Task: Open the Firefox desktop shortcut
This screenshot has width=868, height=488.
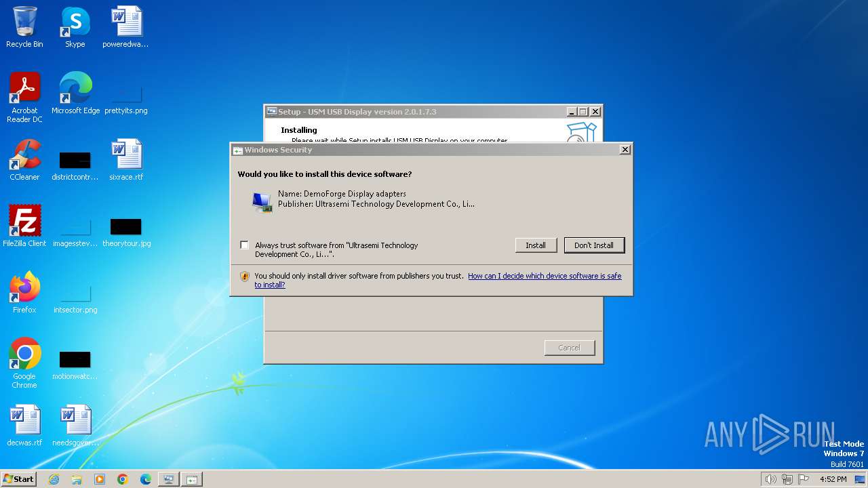Action: pyautogui.click(x=24, y=293)
